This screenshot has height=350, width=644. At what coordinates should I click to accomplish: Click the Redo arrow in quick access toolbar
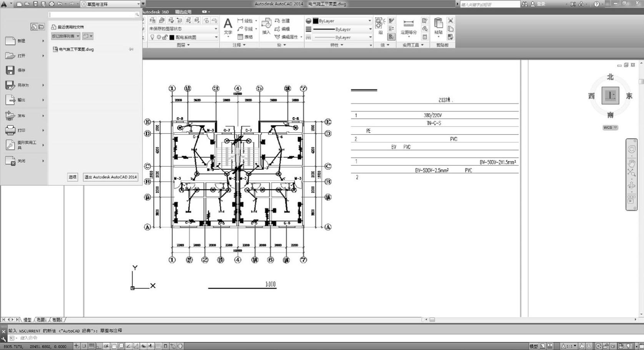pyautogui.click(x=71, y=4)
